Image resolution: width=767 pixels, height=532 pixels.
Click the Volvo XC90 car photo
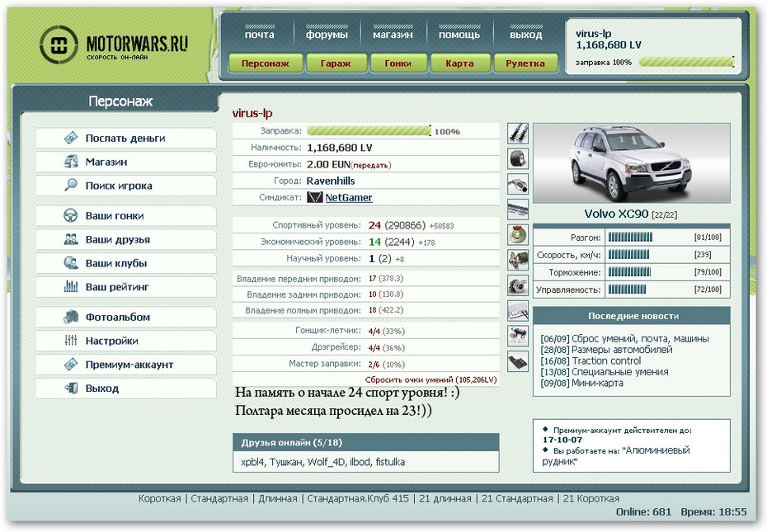pyautogui.click(x=632, y=163)
